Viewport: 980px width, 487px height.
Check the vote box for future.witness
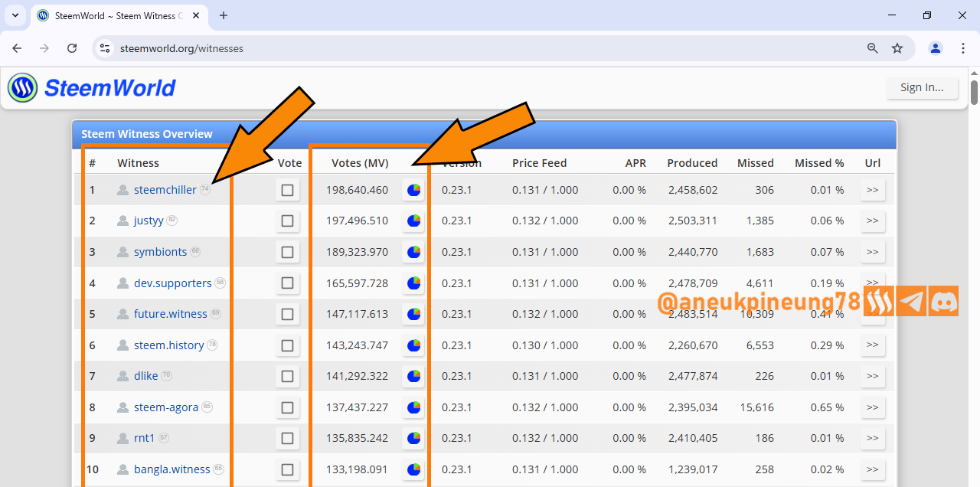287,314
